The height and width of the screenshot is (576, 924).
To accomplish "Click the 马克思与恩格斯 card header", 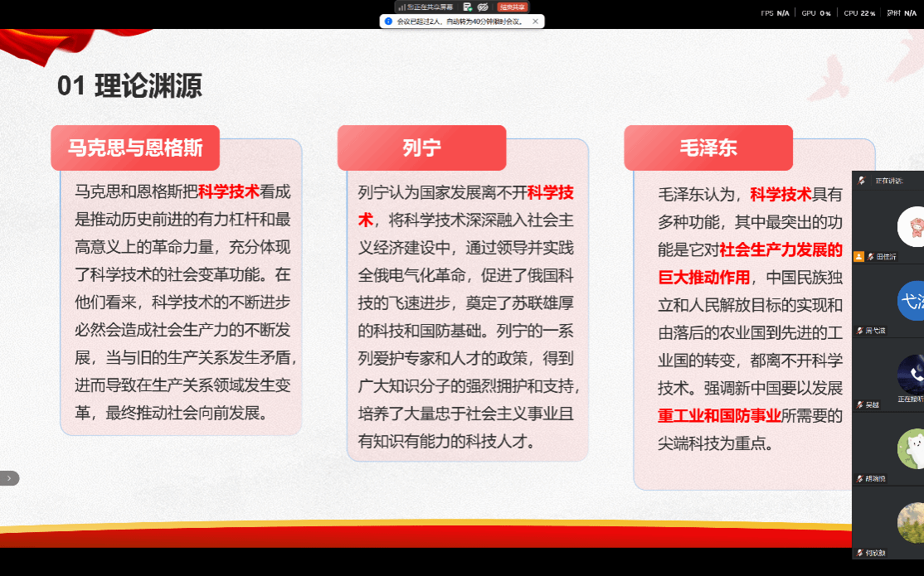I will 135,148.
